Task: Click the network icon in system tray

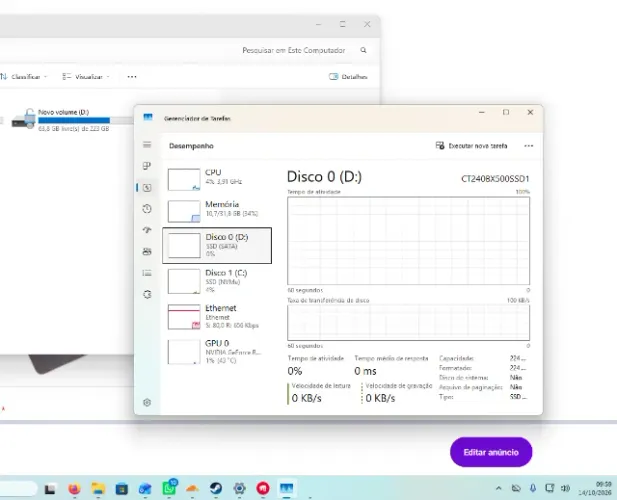Action: tap(549, 489)
